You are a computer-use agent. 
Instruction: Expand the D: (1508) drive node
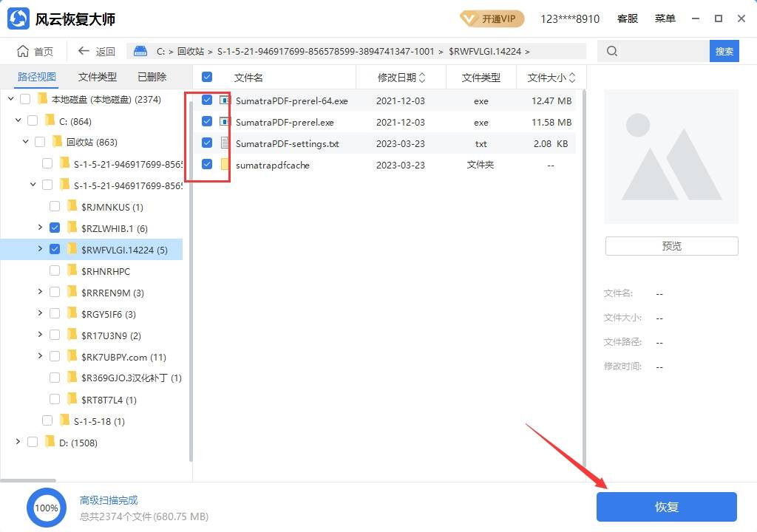18,441
